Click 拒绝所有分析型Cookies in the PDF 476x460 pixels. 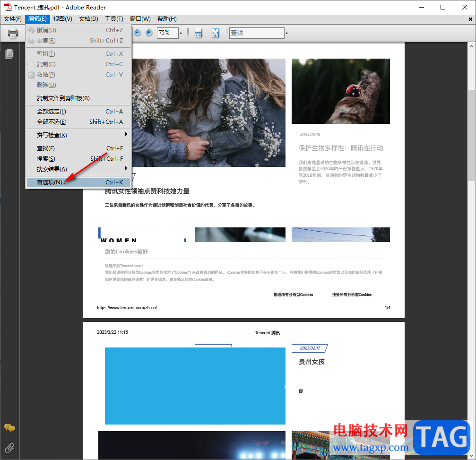pos(293,295)
